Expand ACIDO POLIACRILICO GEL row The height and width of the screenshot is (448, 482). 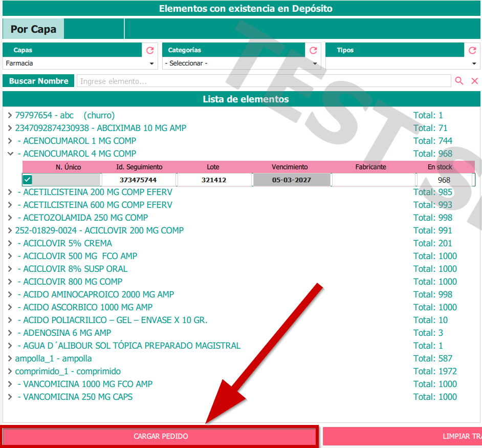(x=10, y=320)
